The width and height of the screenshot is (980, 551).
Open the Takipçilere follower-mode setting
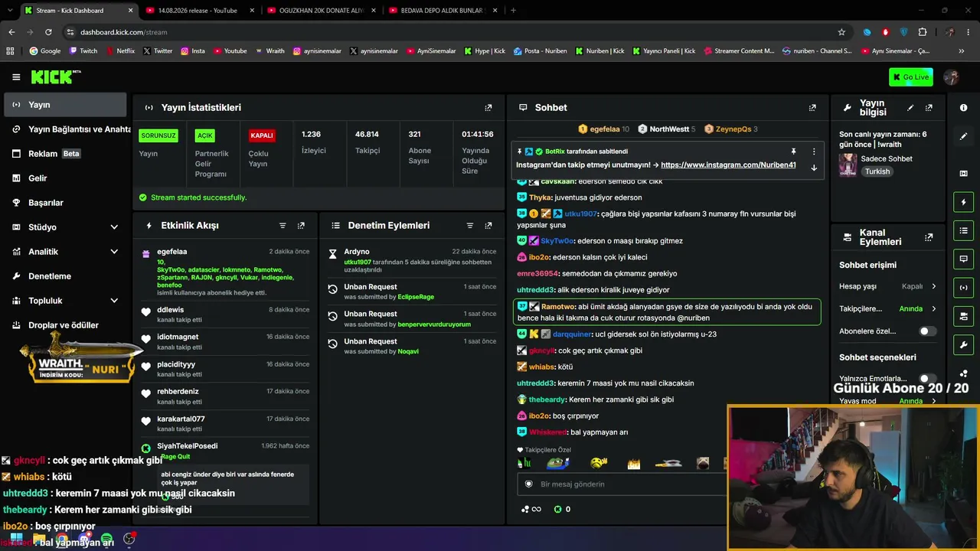pyautogui.click(x=888, y=309)
